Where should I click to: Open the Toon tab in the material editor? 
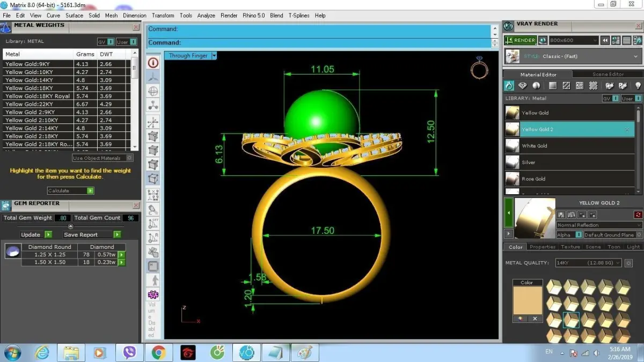click(x=614, y=247)
